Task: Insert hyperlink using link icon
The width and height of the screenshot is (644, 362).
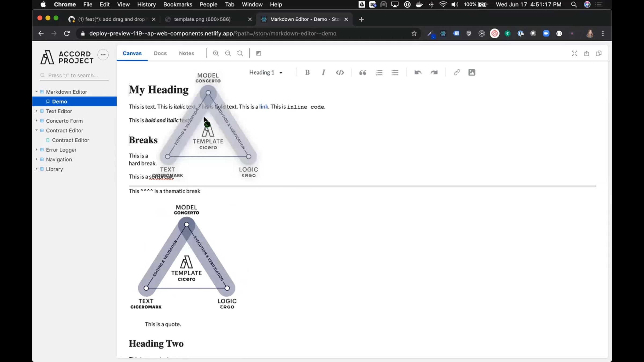Action: [x=457, y=72]
